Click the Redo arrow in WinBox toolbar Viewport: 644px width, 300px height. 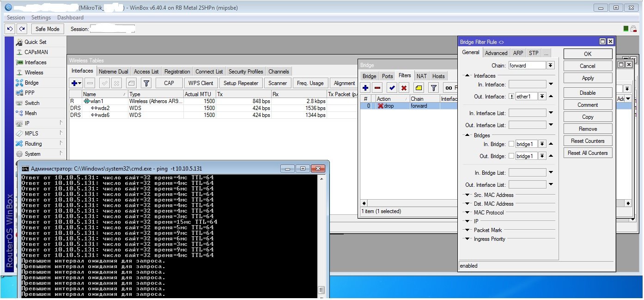click(21, 29)
